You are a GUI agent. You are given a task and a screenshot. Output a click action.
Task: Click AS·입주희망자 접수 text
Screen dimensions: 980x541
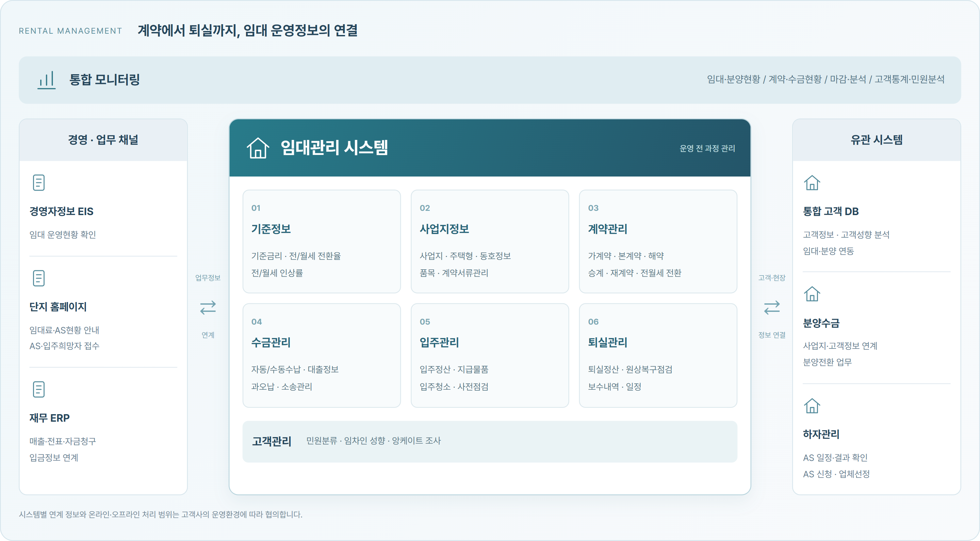[x=64, y=346]
